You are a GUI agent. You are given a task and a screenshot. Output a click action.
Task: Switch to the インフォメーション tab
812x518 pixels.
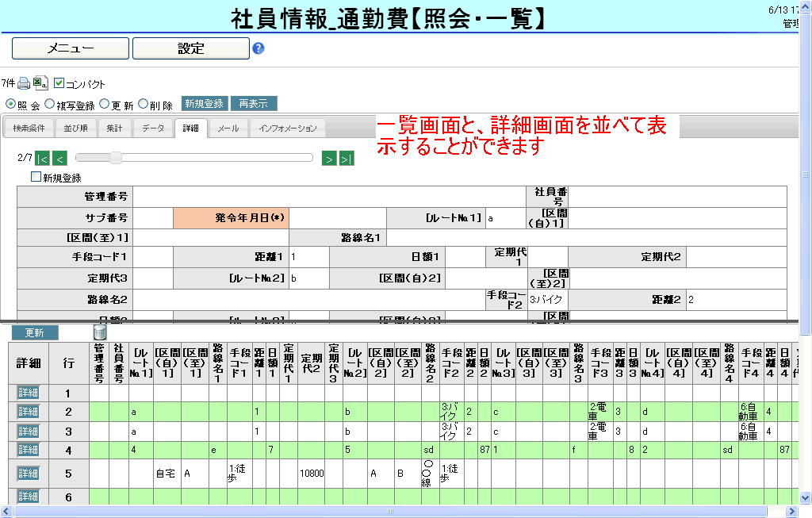tap(287, 129)
